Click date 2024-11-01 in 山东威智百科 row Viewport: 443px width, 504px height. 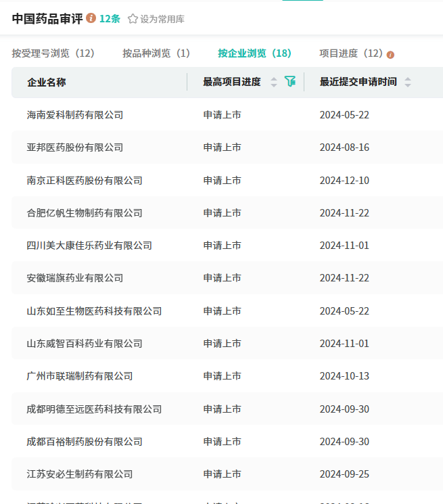click(x=344, y=344)
